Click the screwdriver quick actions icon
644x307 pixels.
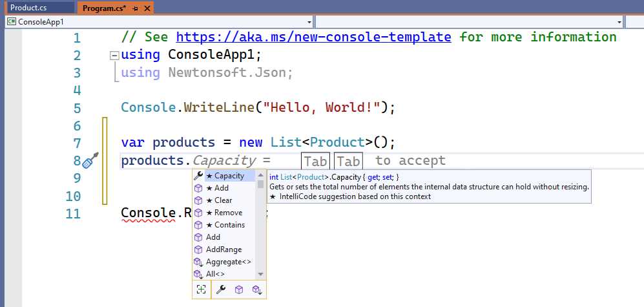[90, 160]
